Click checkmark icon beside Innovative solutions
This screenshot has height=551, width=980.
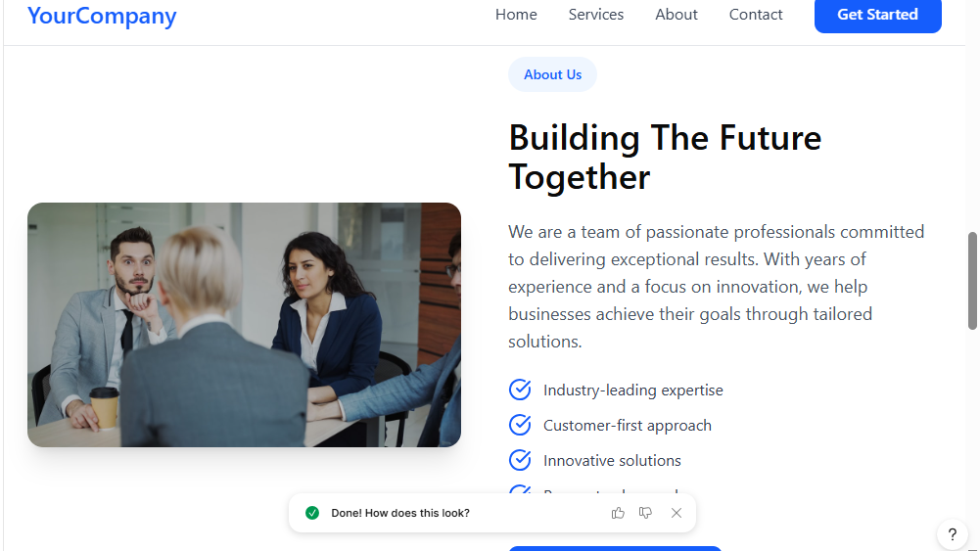click(520, 460)
